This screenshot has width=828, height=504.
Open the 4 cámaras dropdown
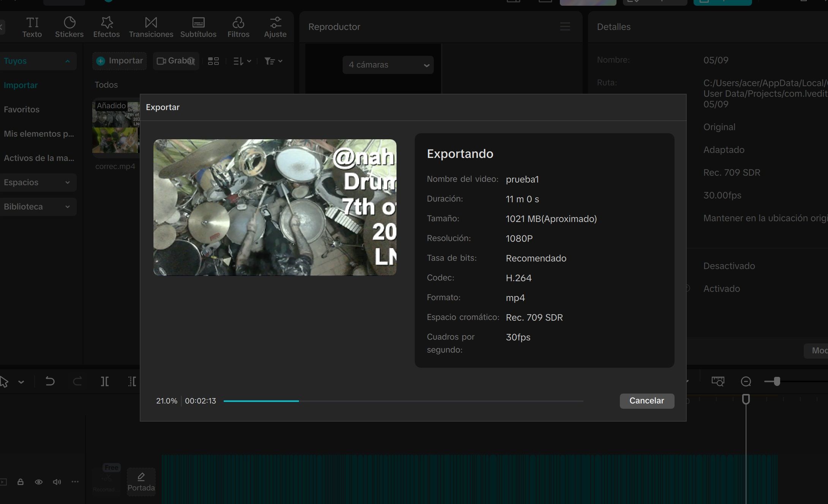point(388,65)
